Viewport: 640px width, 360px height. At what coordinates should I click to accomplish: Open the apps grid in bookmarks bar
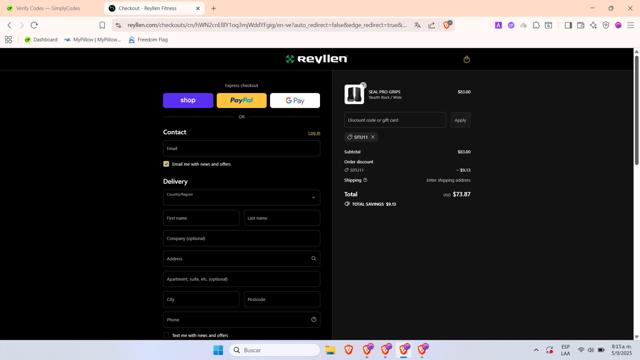coord(8,40)
